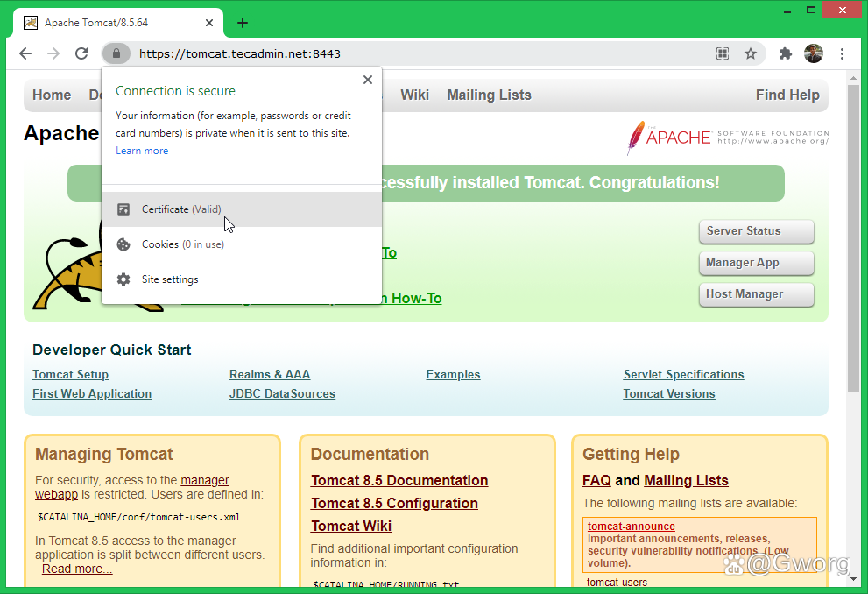This screenshot has width=868, height=594.
Task: Close the "Connection is secure" popup
Action: [x=367, y=79]
